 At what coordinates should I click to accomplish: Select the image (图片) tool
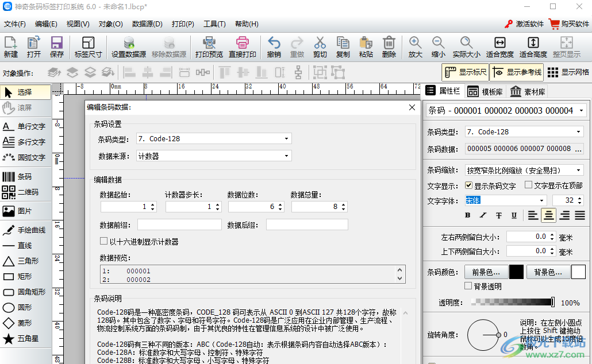(x=26, y=211)
